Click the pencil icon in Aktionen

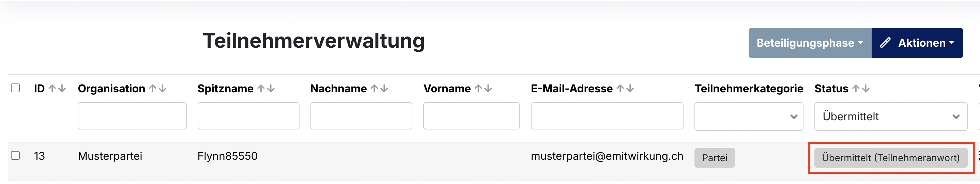tap(885, 43)
